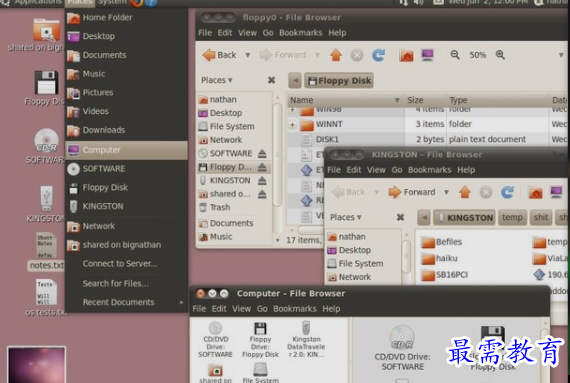
Task: Click 50% zoom level in floppy0 toolbar
Action: tap(478, 55)
